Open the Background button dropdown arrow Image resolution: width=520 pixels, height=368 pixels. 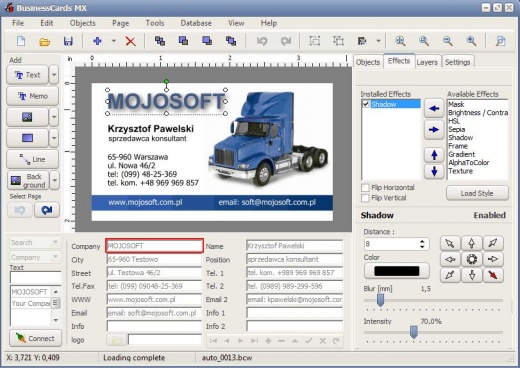54,180
